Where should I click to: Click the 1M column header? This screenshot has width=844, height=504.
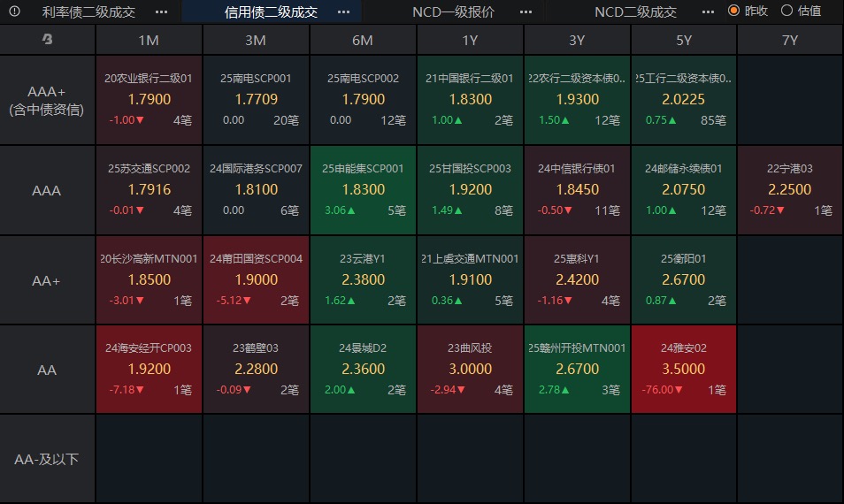tap(149, 41)
